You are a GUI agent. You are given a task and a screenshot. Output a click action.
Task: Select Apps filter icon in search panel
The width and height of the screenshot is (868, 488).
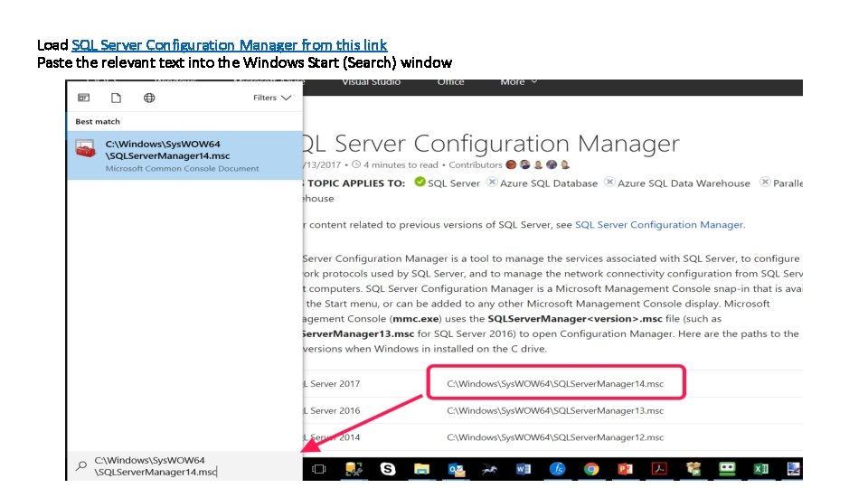tap(83, 98)
